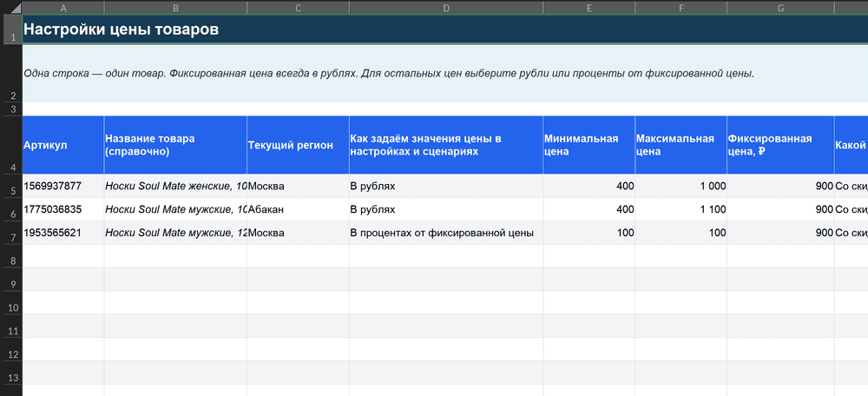868x396 pixels.
Task: Select row 10 header
Action: click(x=11, y=302)
